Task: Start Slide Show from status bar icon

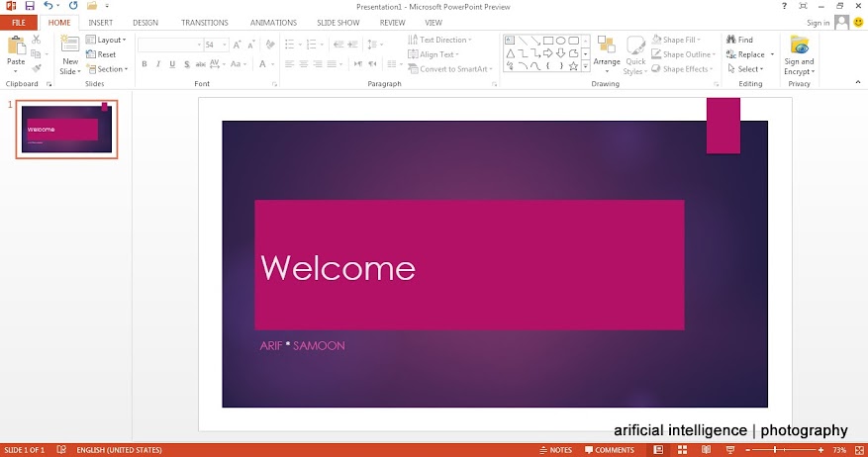Action: click(730, 450)
